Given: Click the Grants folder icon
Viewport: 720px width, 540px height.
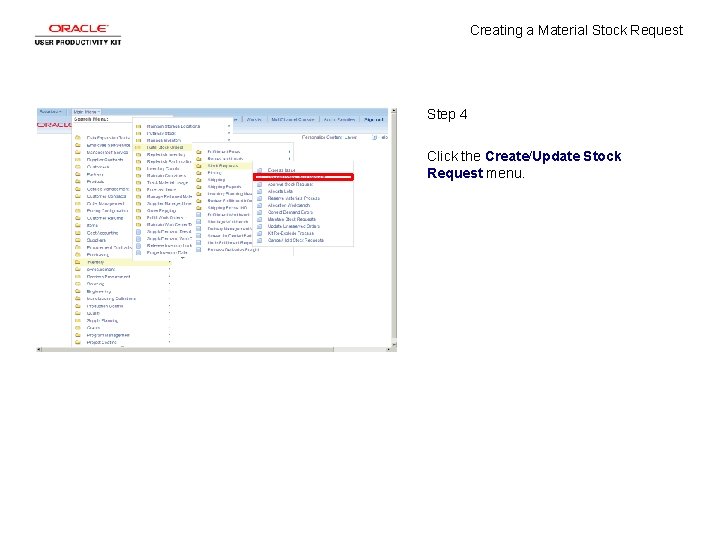Looking at the screenshot, I should pos(78,328).
